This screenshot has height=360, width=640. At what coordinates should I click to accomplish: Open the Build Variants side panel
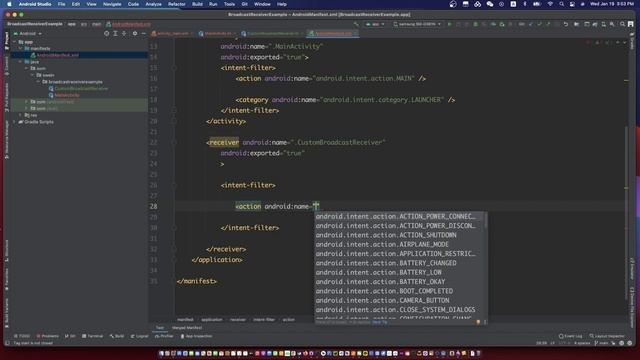tap(7, 313)
